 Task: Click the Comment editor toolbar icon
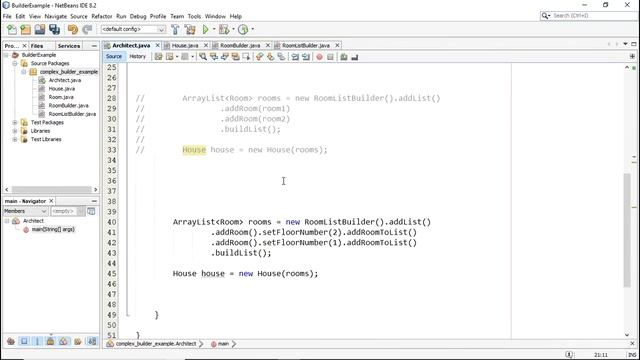(x=344, y=57)
